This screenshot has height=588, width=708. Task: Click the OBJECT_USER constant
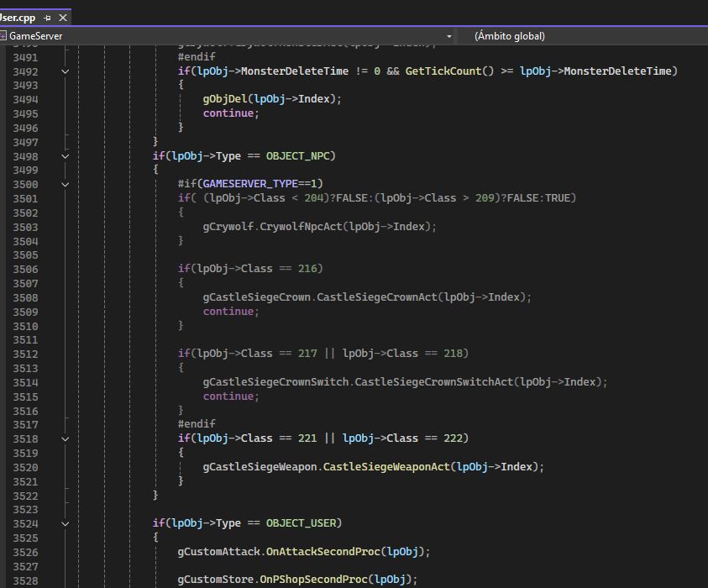(302, 523)
